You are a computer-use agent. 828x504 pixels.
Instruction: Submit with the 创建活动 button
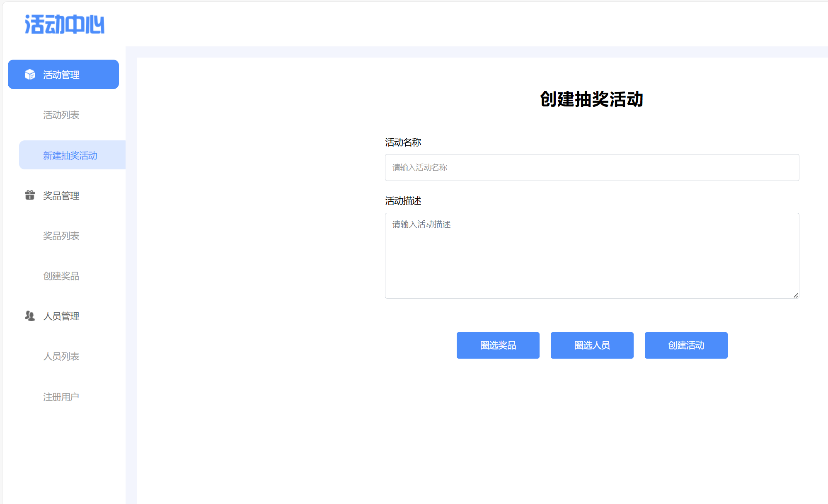pyautogui.click(x=686, y=345)
